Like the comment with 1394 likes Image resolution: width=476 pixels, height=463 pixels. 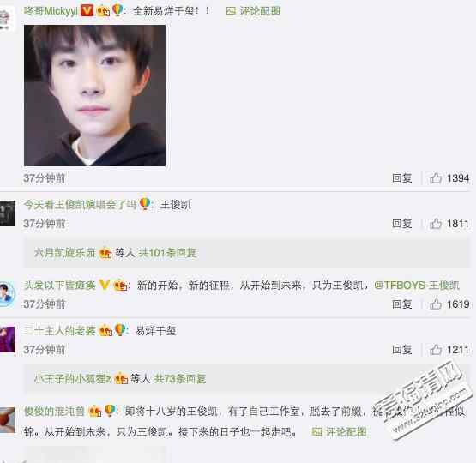click(x=436, y=178)
